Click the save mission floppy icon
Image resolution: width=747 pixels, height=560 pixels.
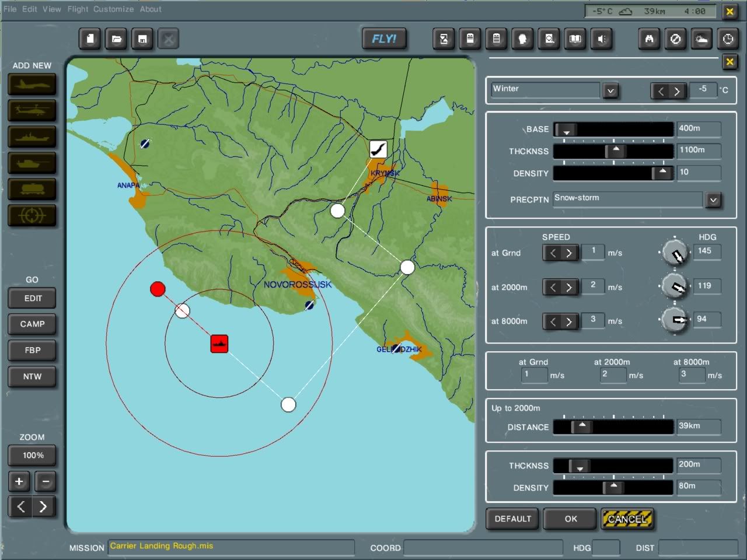[x=142, y=39]
